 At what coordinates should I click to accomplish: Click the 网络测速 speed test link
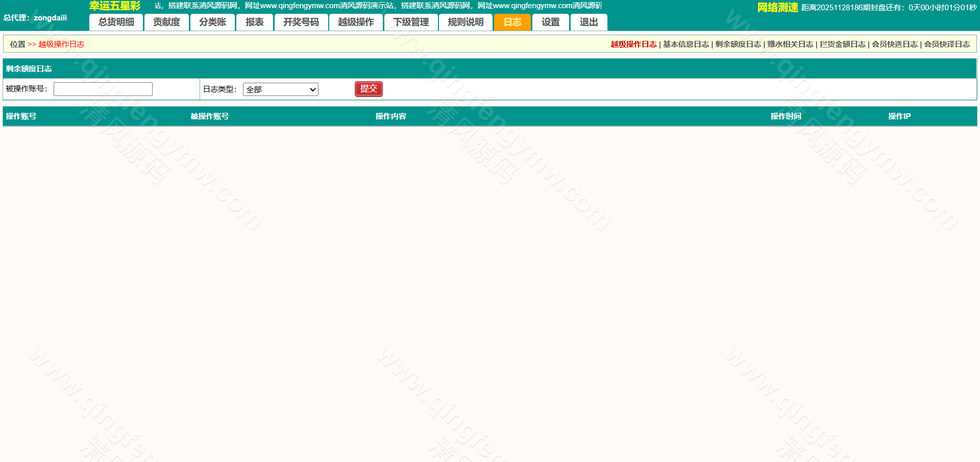pos(777,7)
